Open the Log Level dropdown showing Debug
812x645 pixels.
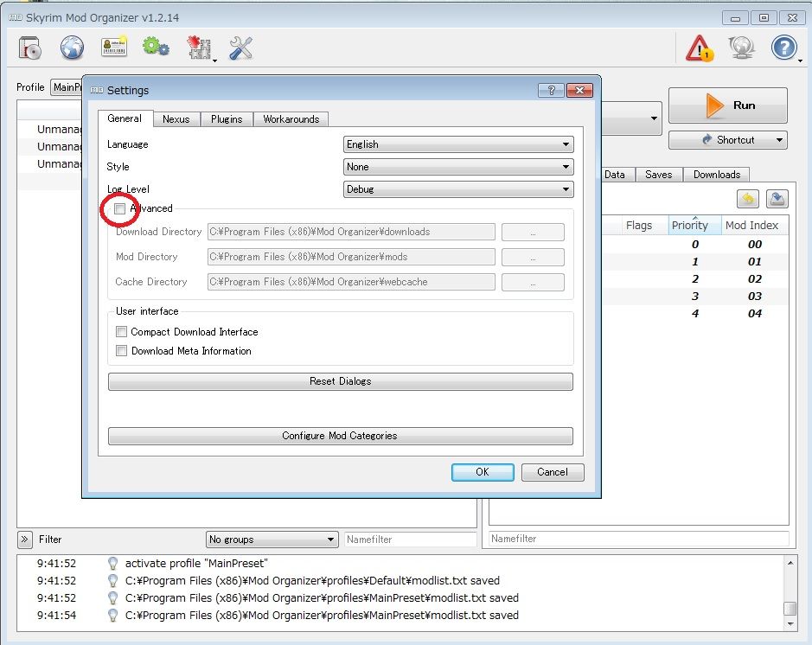(x=458, y=189)
